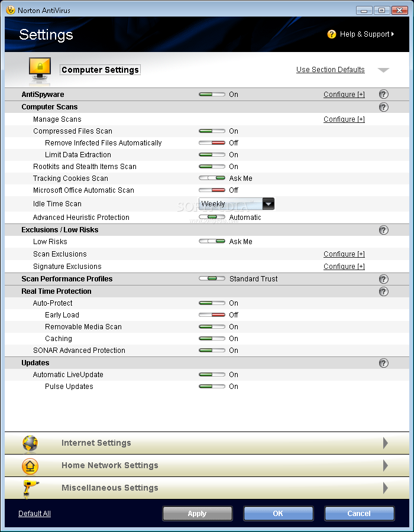Screen dimensions: 414x532
Task: Configure Signature Exclusions
Action: 344,267
